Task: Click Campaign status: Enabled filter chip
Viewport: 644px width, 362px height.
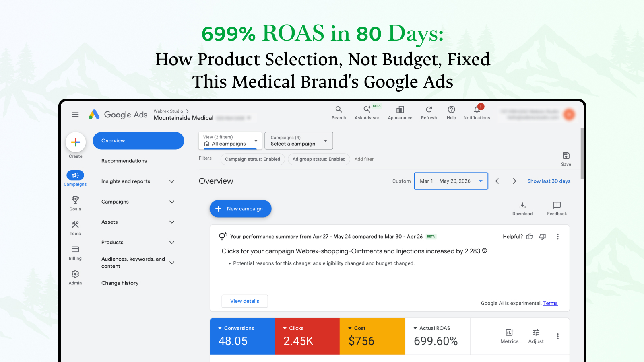Action: click(253, 159)
